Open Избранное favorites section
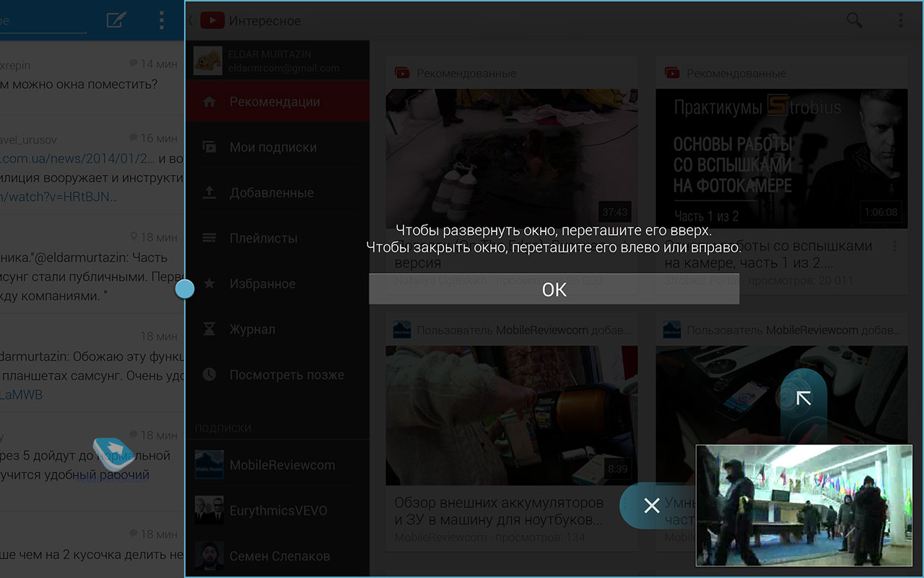The width and height of the screenshot is (924, 578). pyautogui.click(x=278, y=284)
